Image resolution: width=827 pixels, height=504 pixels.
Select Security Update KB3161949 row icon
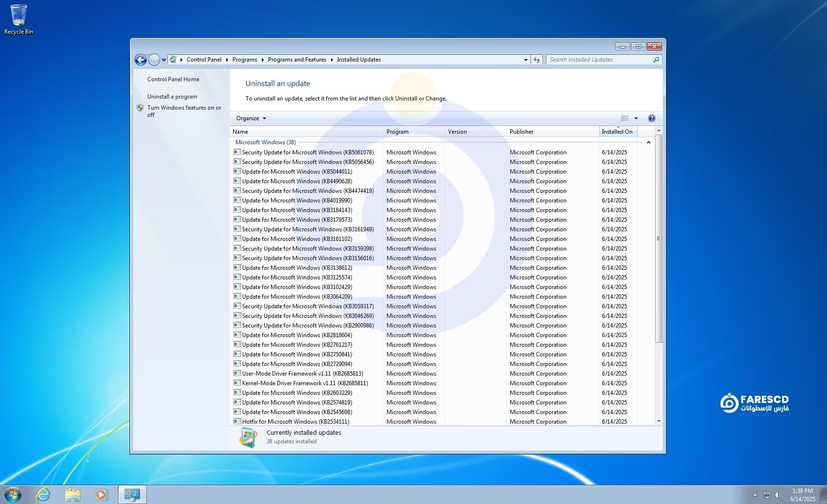(237, 229)
